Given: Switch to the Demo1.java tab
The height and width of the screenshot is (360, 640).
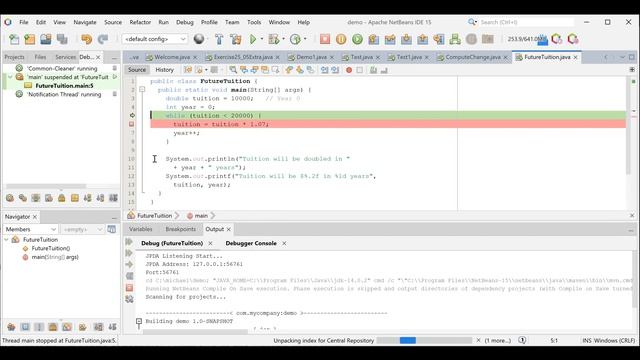Looking at the screenshot, I should pos(311,57).
